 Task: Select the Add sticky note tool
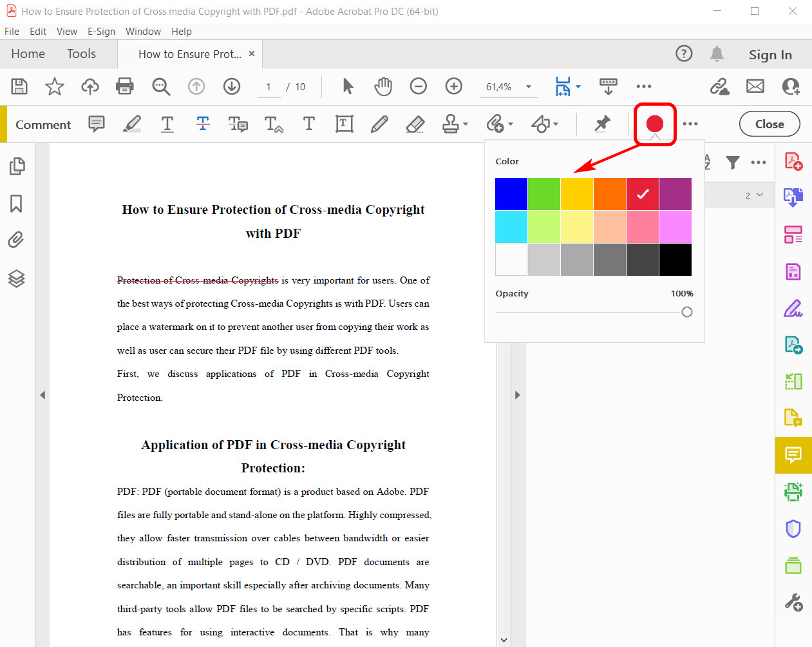[97, 124]
